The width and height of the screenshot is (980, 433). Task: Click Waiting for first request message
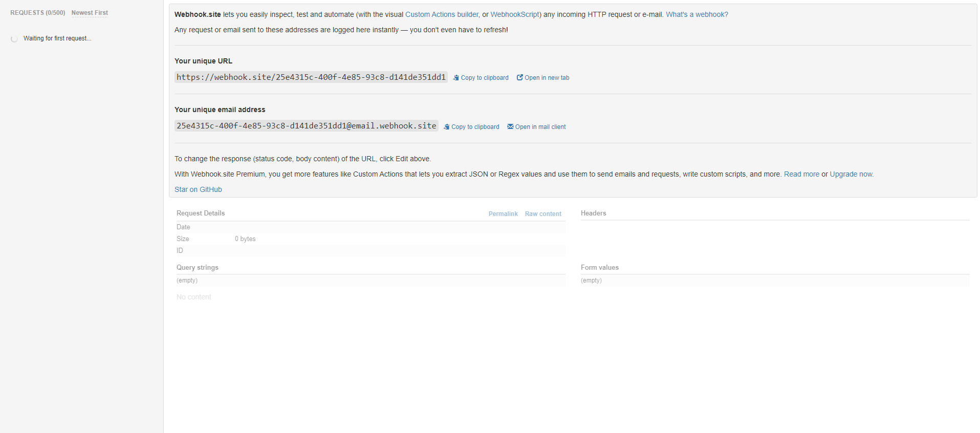point(57,38)
